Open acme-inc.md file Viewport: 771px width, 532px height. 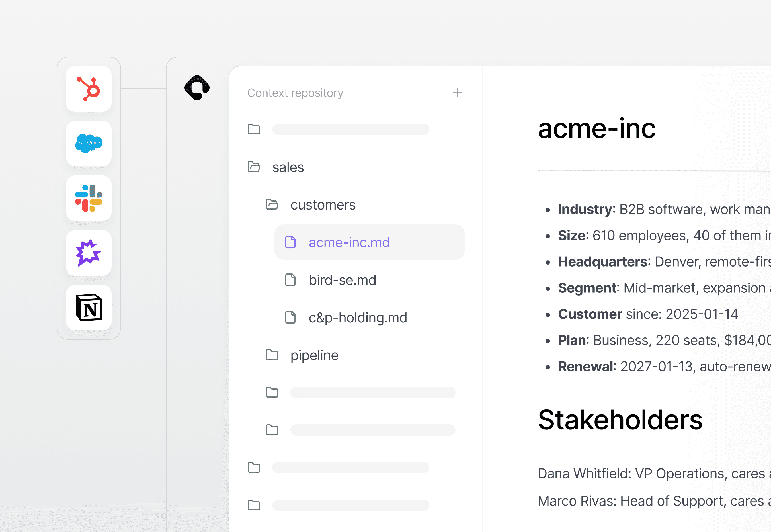pyautogui.click(x=370, y=242)
